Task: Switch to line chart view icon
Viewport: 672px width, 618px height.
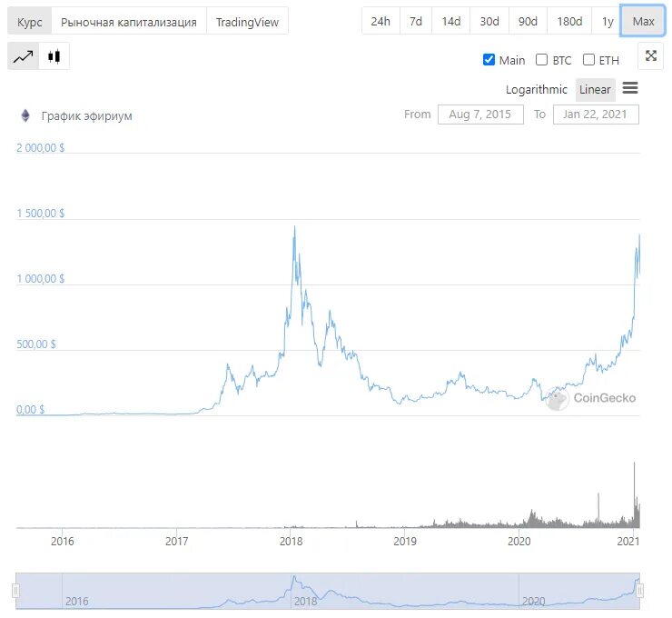Action: (x=23, y=56)
